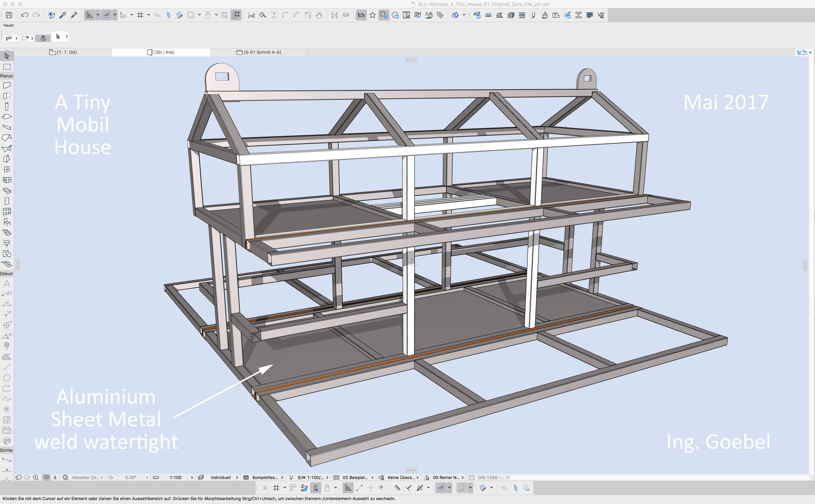815x504 pixels.
Task: Click the 0.00° orientation angle field
Action: pyautogui.click(x=131, y=477)
